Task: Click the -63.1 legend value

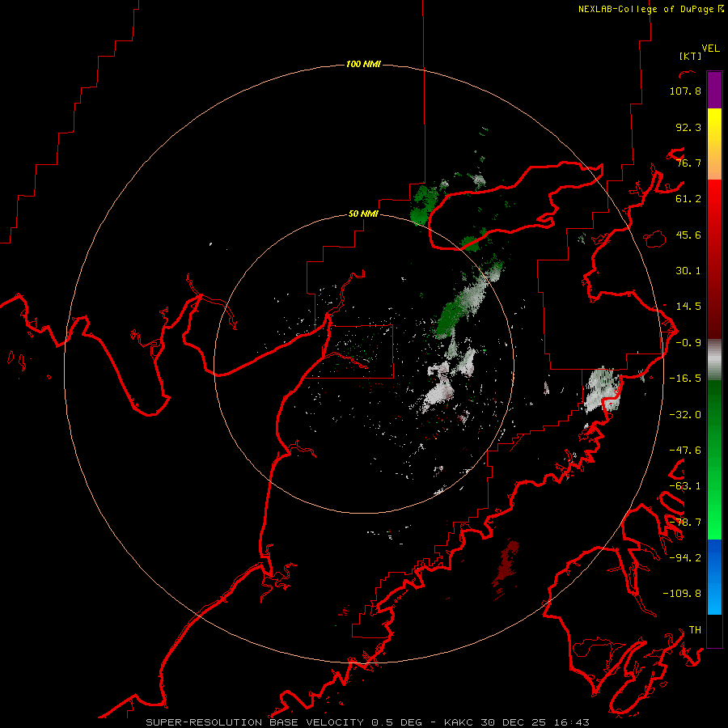Action: point(685,486)
